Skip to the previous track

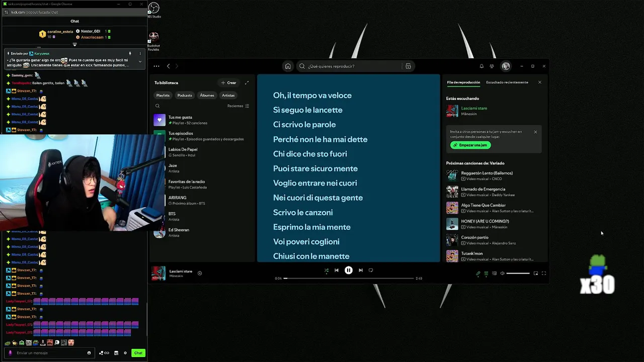[x=337, y=270]
